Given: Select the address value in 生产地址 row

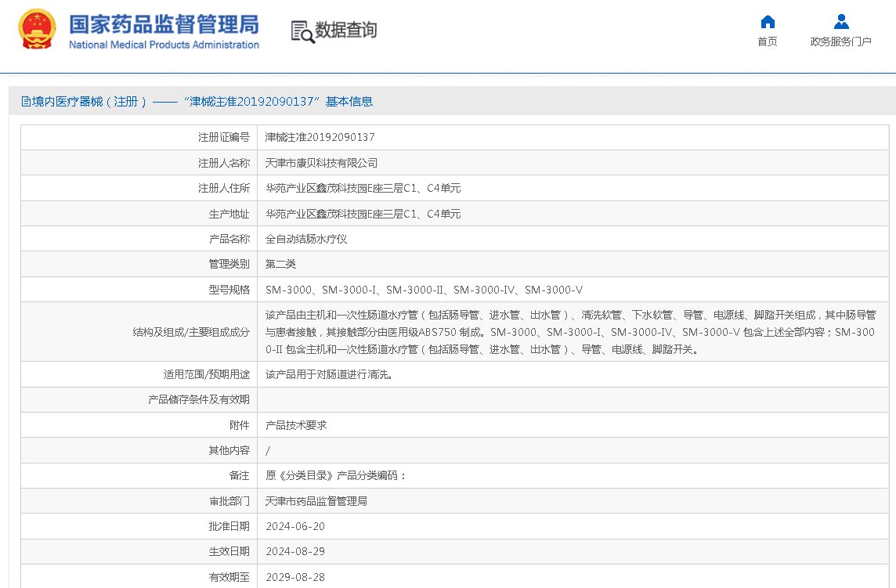Looking at the screenshot, I should click(x=363, y=214).
